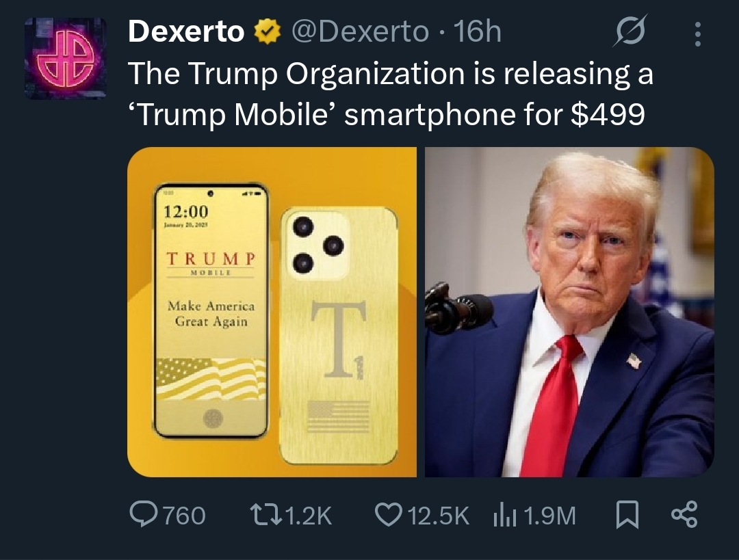Open the gold Trump Mobile phone image
Screen dimensions: 739x560
click(272, 312)
